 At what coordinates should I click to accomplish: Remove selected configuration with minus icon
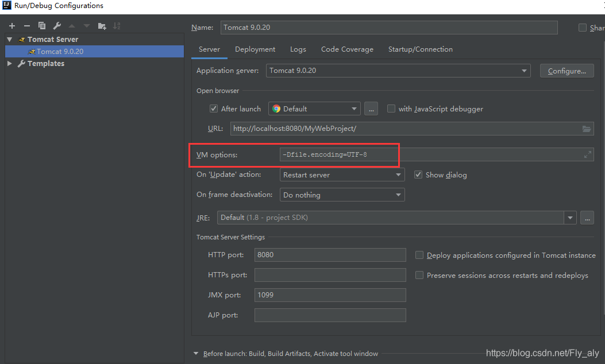point(26,26)
